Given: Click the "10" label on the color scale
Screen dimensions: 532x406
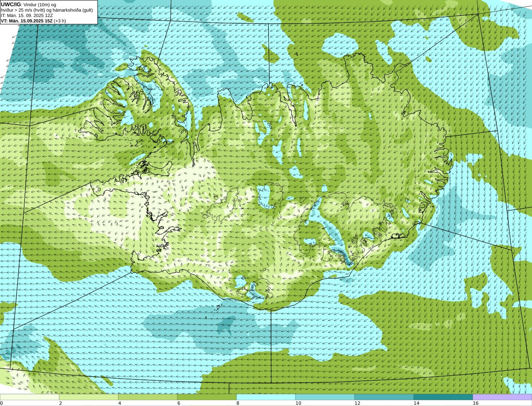Looking at the screenshot, I should [x=298, y=403].
